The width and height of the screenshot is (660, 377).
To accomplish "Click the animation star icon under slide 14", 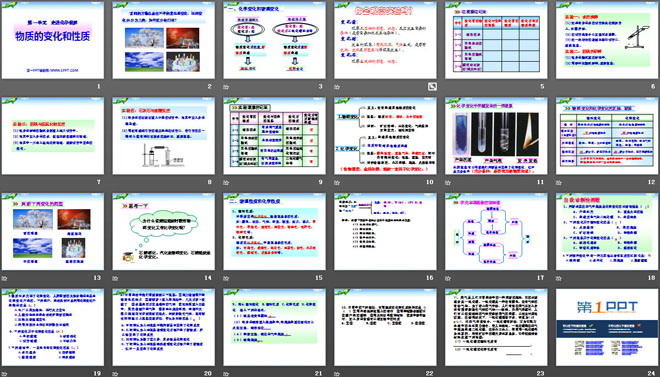I will click(115, 278).
